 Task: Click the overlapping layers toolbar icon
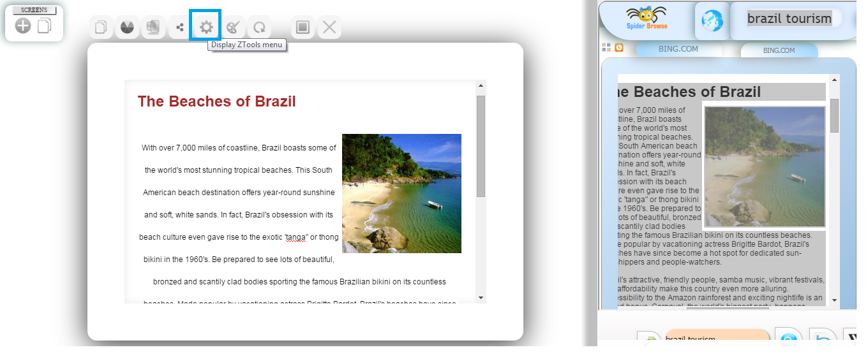(153, 27)
